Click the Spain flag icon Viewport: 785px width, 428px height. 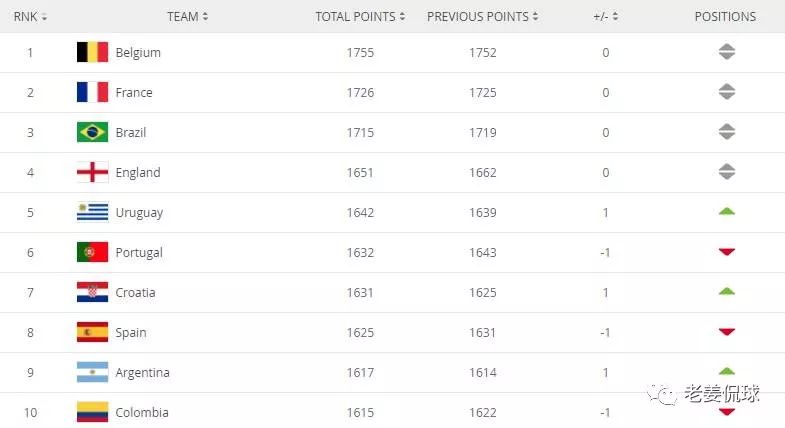coord(92,332)
